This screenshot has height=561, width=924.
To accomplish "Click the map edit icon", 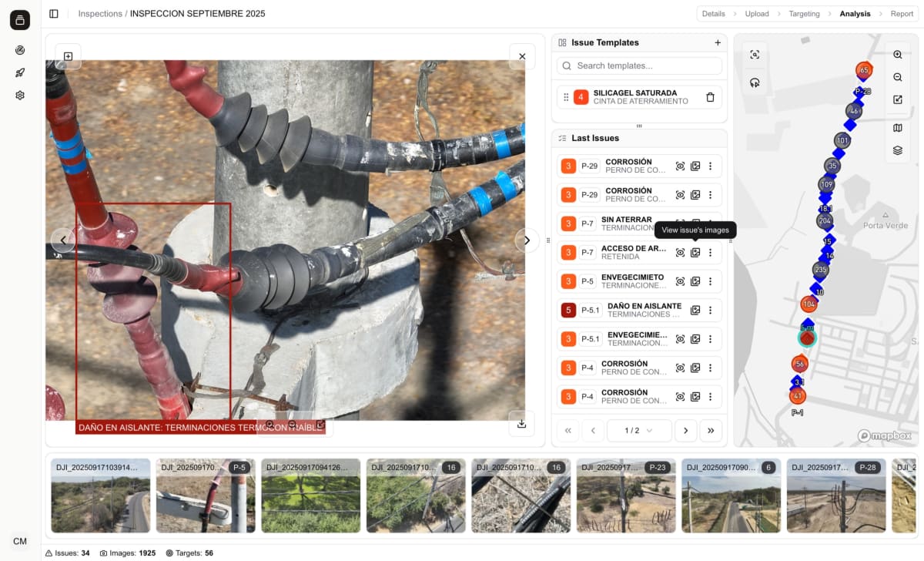I will pos(898,99).
